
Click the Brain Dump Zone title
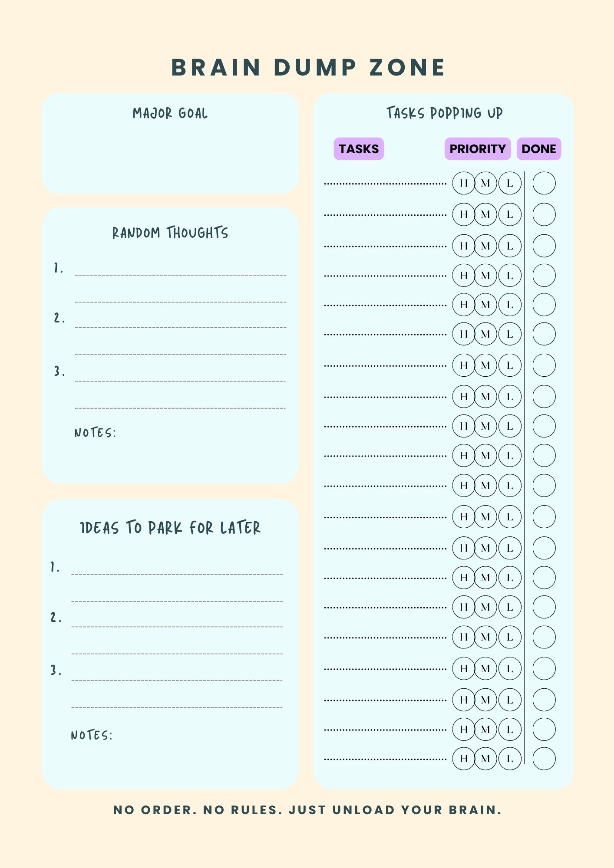(x=308, y=68)
